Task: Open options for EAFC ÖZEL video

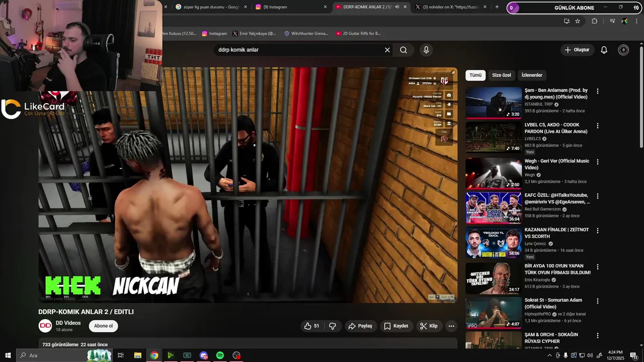Action: tap(598, 196)
